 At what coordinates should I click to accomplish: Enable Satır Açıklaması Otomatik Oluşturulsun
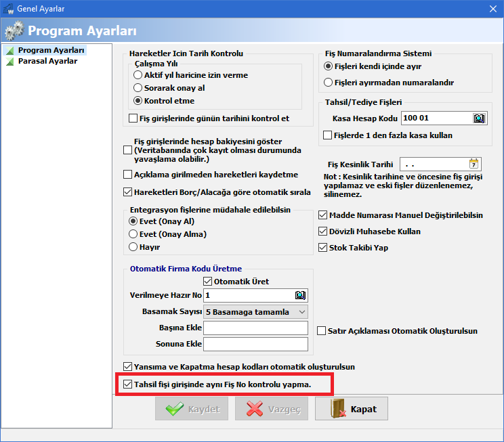[321, 331]
